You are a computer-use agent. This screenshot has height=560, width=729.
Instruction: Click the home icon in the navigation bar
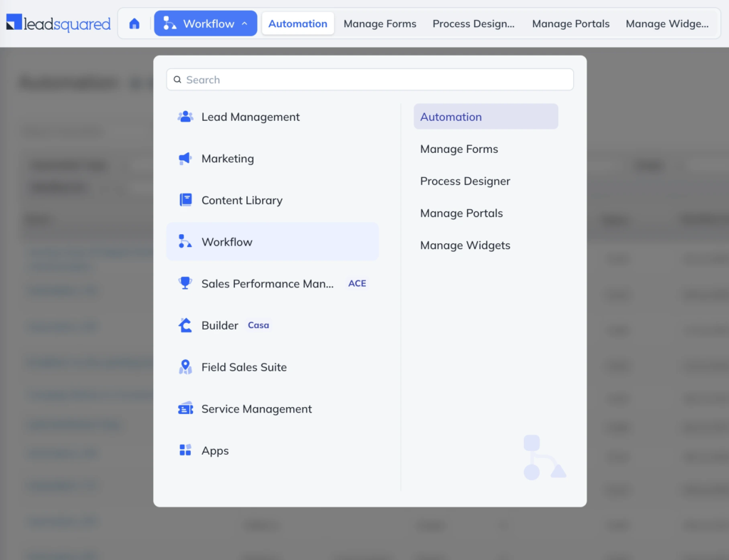point(134,23)
